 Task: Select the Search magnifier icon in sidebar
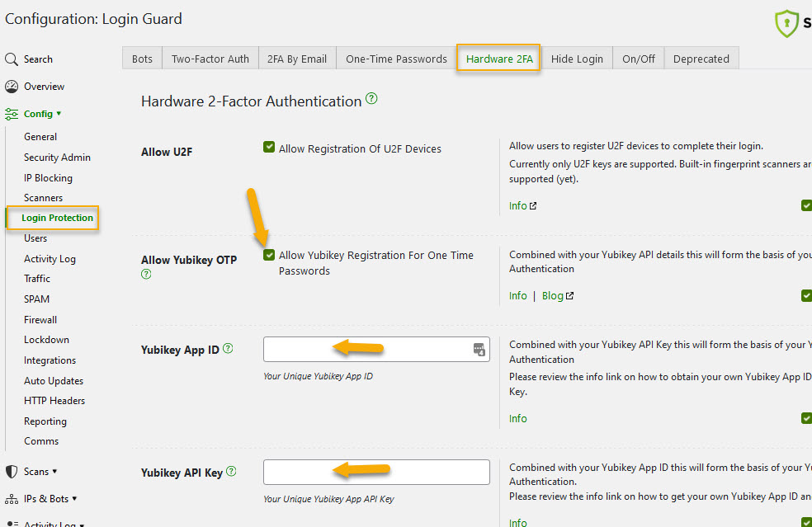[12, 59]
